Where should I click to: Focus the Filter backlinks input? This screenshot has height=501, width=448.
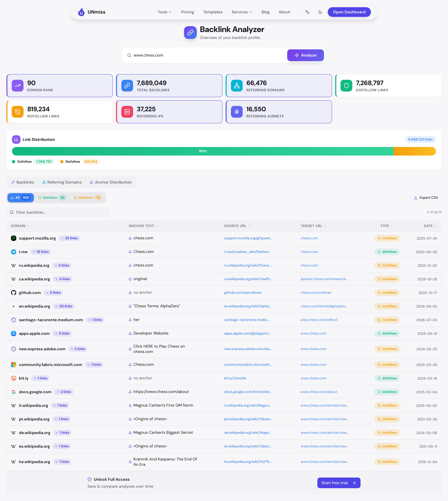tap(58, 212)
